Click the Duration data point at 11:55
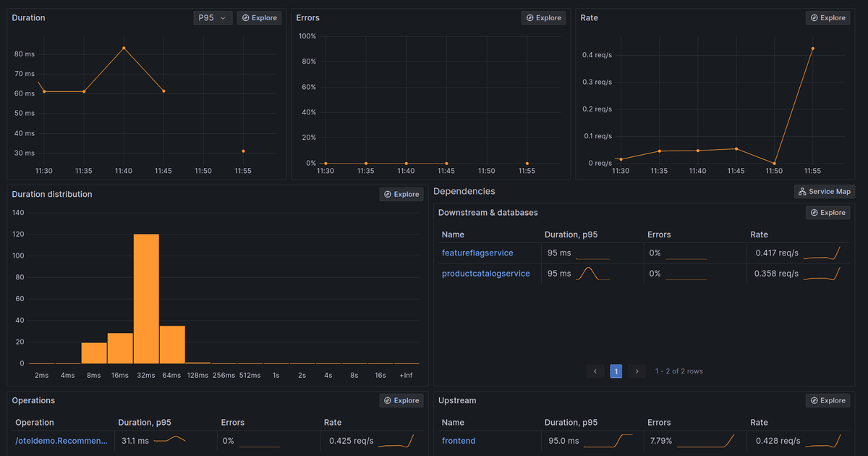The image size is (868, 456). [x=243, y=151]
